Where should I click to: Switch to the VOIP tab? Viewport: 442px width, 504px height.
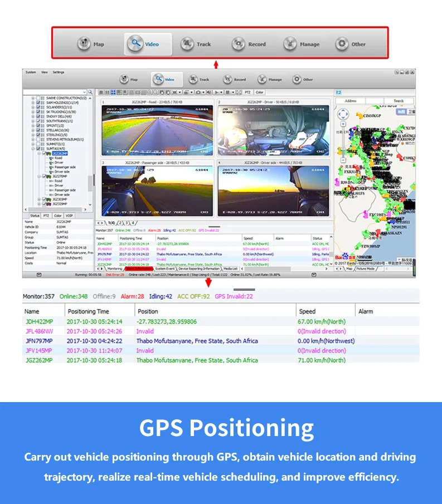coord(69,216)
